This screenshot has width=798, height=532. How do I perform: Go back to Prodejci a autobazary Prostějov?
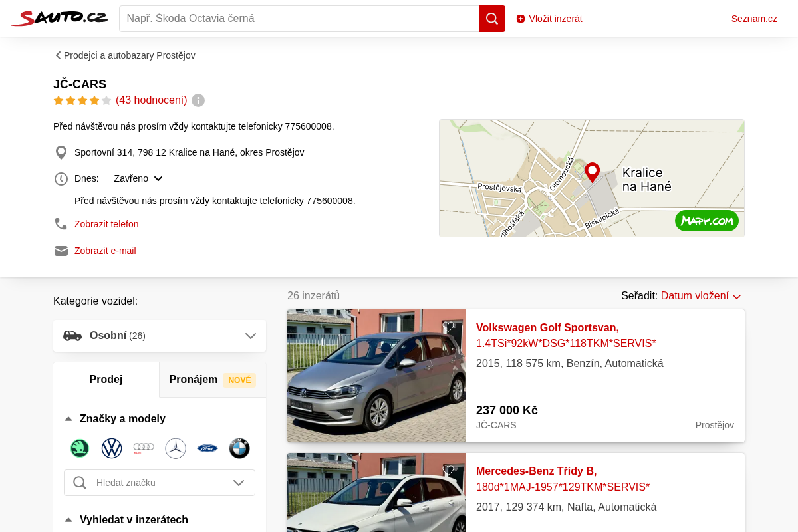coord(125,55)
